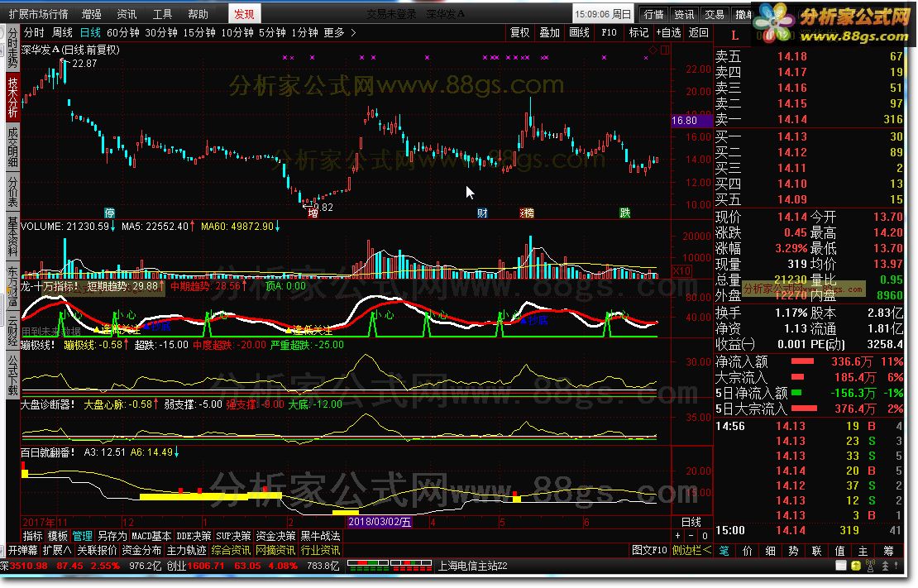Image resolution: width=918 pixels, height=588 pixels.
Task: Toggle 复权 price adjustment
Action: pos(520,33)
